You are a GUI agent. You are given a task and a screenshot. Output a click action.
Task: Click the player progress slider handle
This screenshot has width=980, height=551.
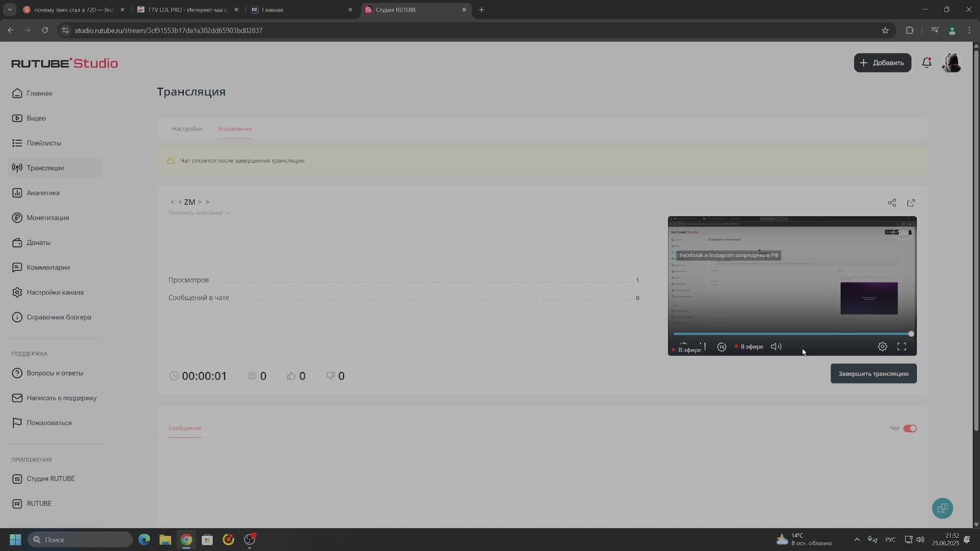(911, 334)
